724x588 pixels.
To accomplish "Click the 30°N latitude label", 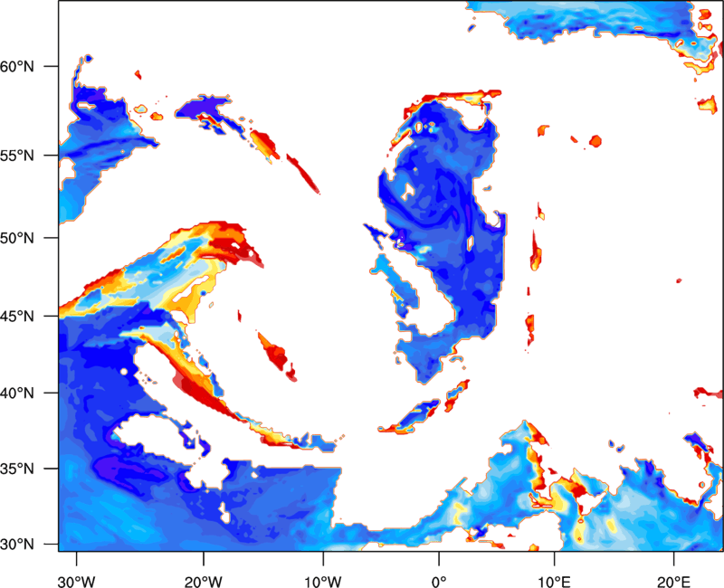I will point(17,545).
